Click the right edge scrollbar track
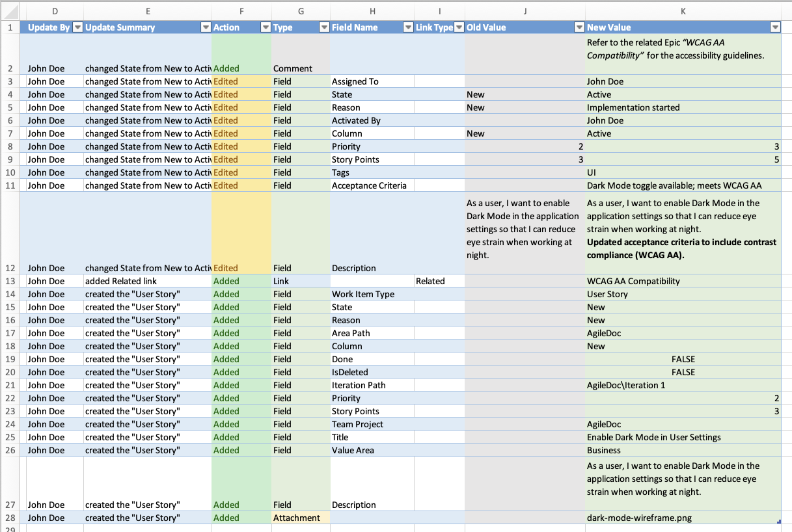 (x=787, y=260)
